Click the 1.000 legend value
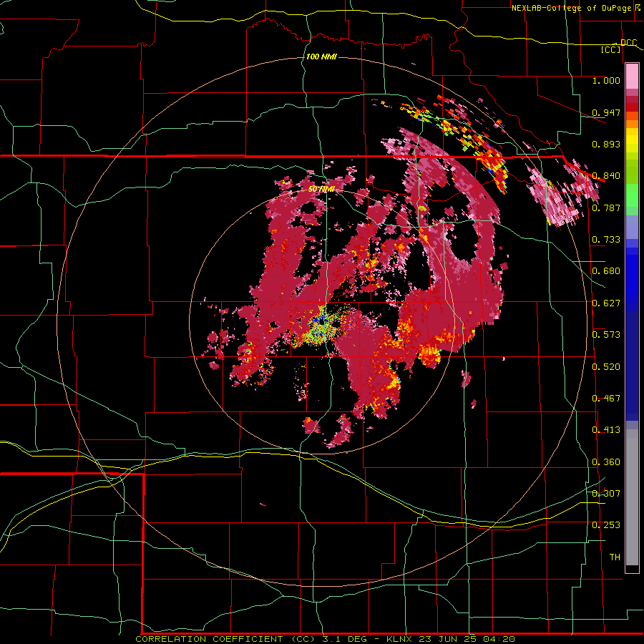Screen dimensions: 644x644 pyautogui.click(x=606, y=80)
